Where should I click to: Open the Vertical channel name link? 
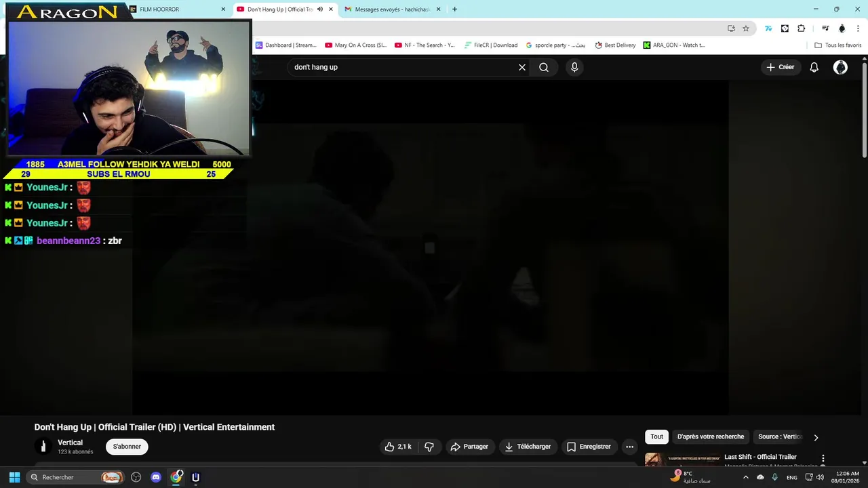[70, 443]
